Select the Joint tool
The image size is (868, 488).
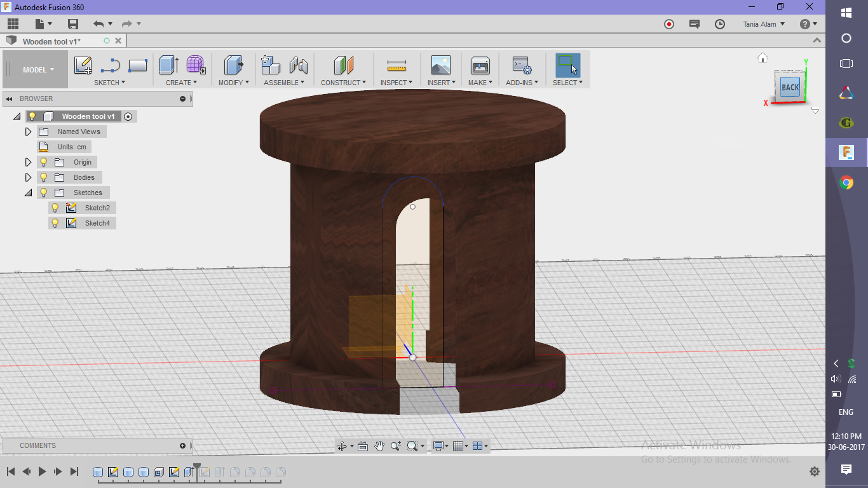(298, 65)
